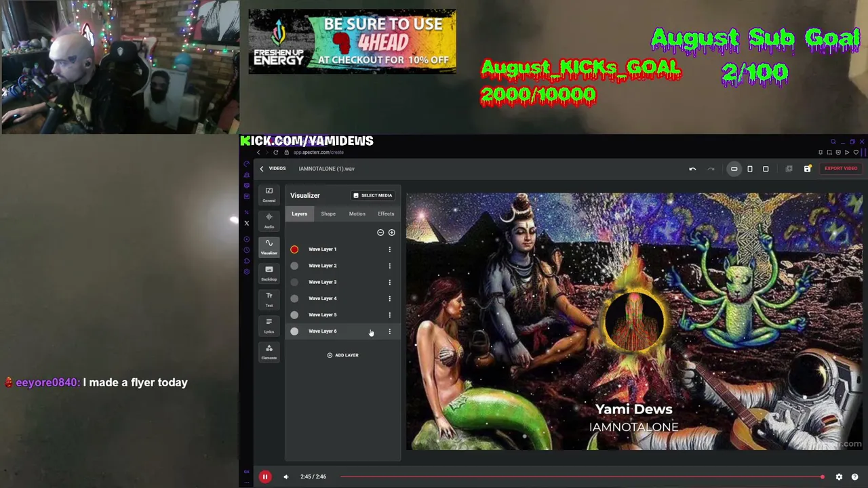Select Wave Layer 2 color dot
Viewport: 868px width, 488px height.
pyautogui.click(x=294, y=266)
